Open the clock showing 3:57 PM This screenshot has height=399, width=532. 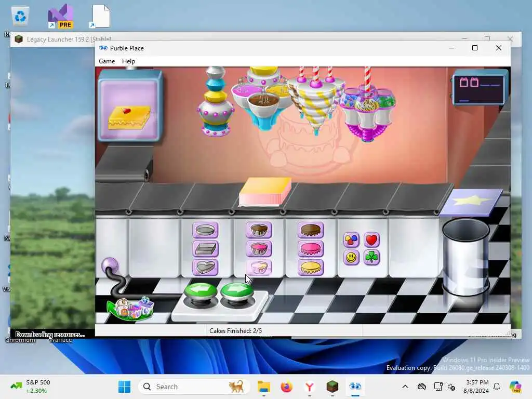click(477, 387)
